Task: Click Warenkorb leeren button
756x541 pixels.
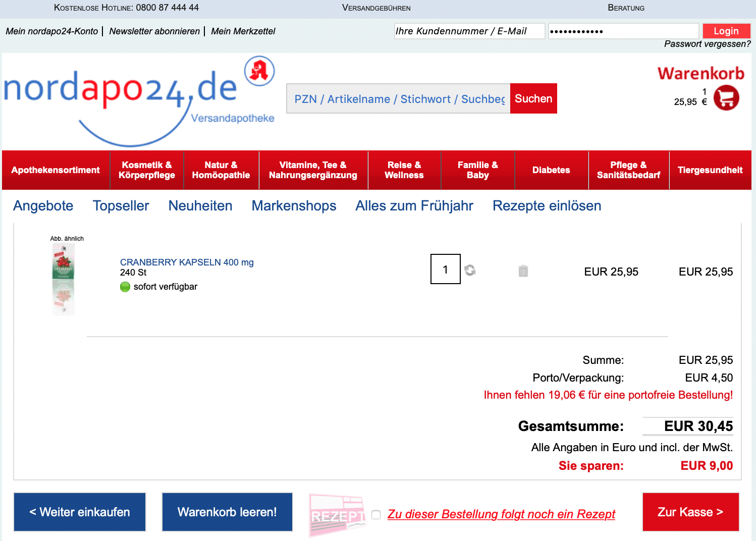Action: [x=227, y=512]
